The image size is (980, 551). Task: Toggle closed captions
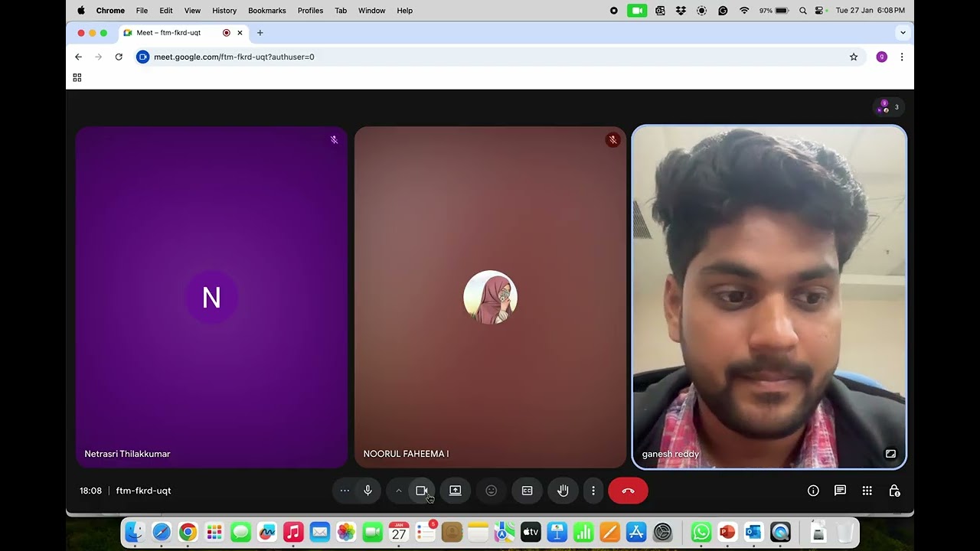pyautogui.click(x=527, y=491)
